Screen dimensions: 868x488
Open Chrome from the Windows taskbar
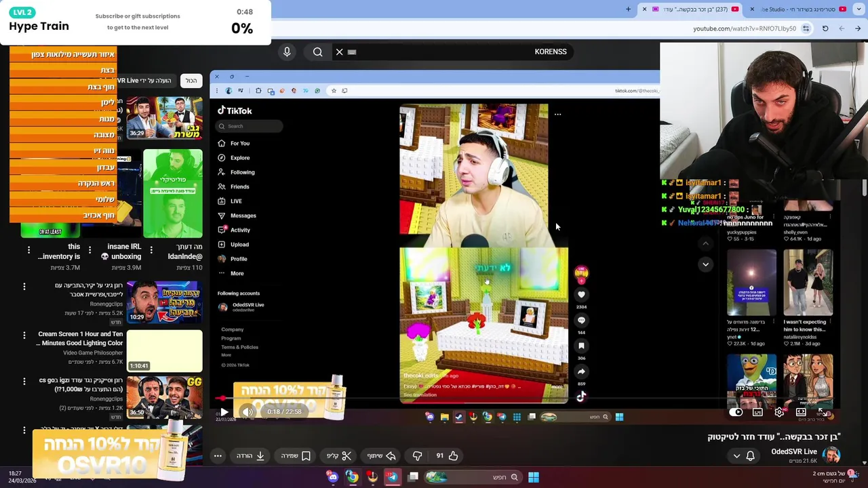(x=353, y=477)
